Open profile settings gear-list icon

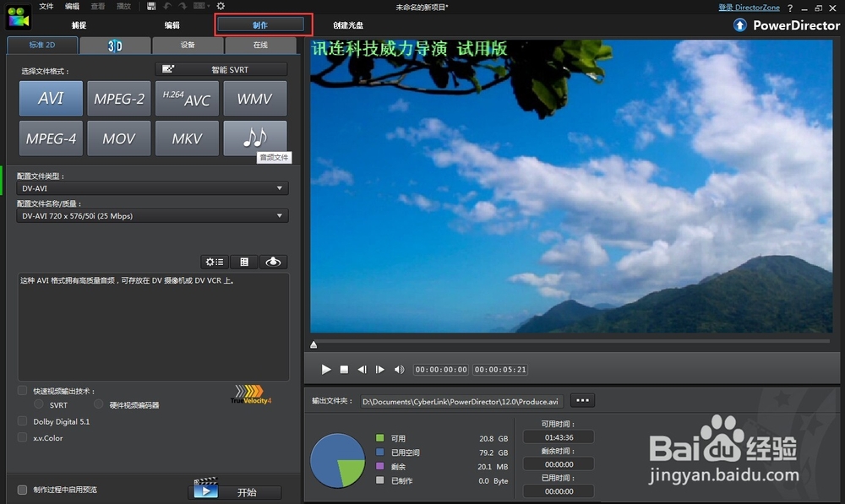[x=215, y=262]
